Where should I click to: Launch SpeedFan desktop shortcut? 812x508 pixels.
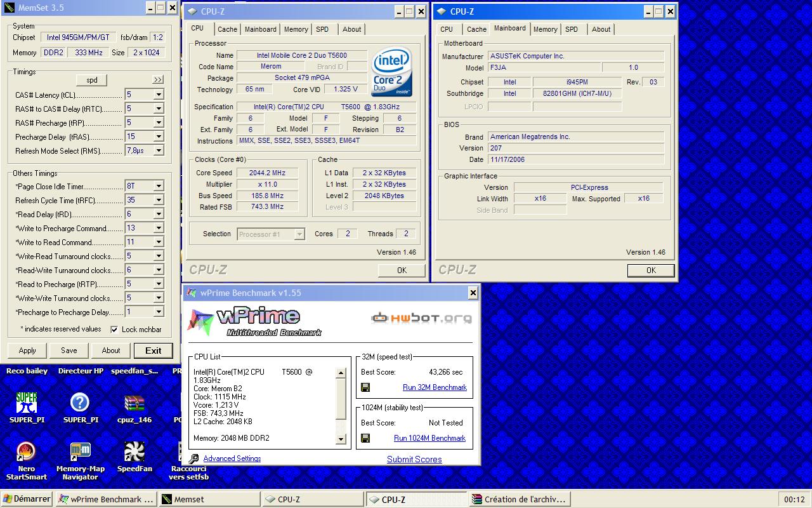(x=134, y=451)
